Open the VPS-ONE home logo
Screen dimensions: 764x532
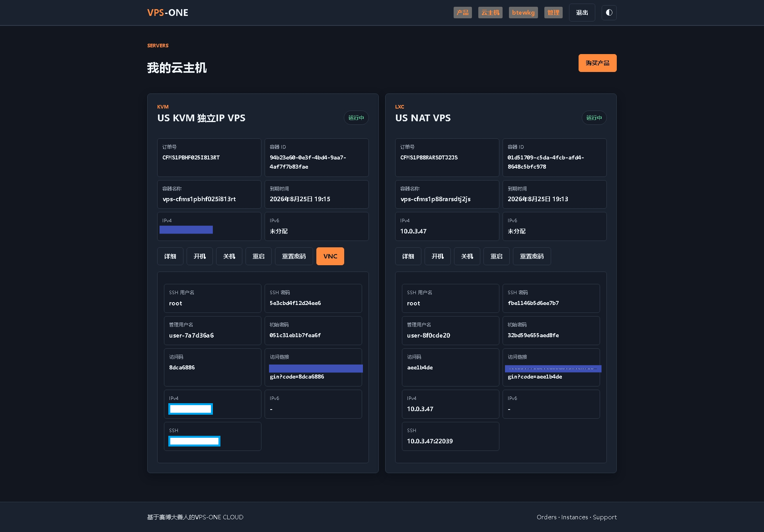pyautogui.click(x=168, y=12)
